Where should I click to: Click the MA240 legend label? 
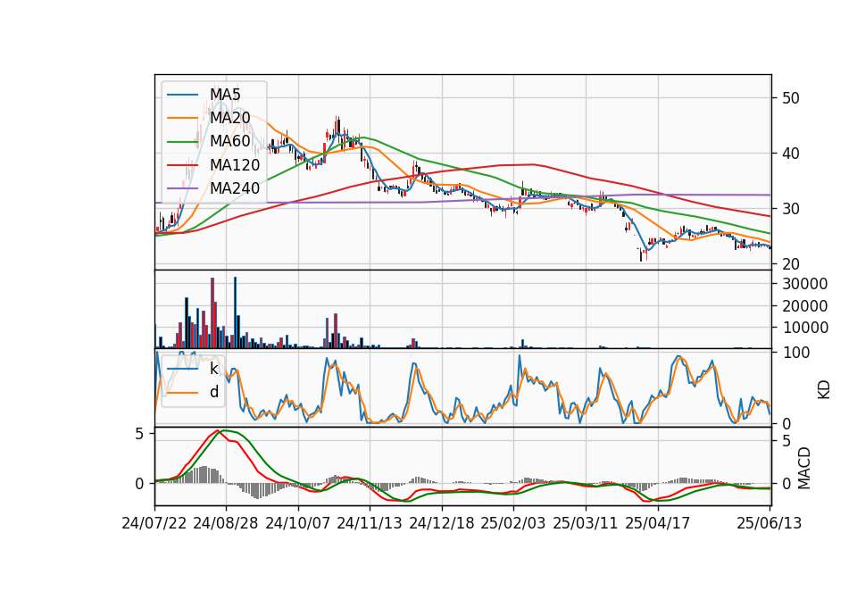(235, 188)
